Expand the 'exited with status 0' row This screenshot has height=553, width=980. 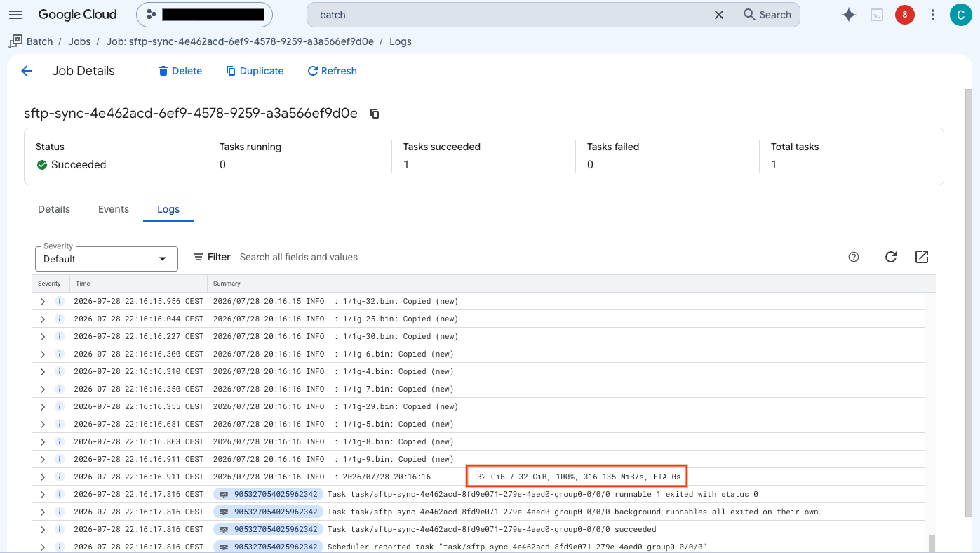pyautogui.click(x=42, y=494)
